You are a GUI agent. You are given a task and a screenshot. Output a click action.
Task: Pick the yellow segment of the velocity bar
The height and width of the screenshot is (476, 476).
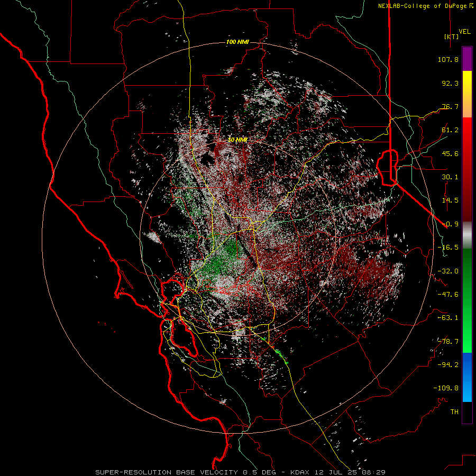coord(467,83)
